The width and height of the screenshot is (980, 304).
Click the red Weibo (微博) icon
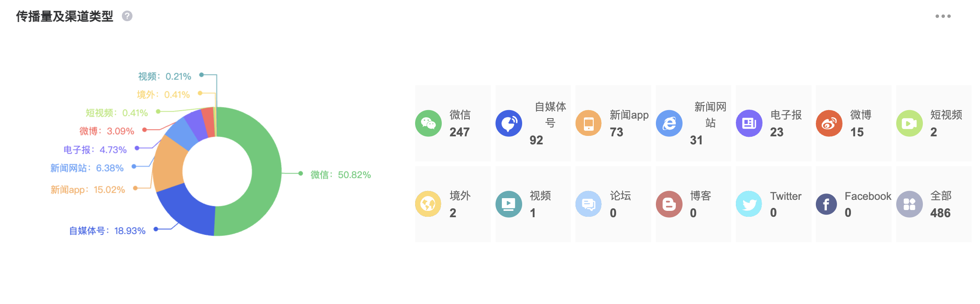click(x=829, y=123)
